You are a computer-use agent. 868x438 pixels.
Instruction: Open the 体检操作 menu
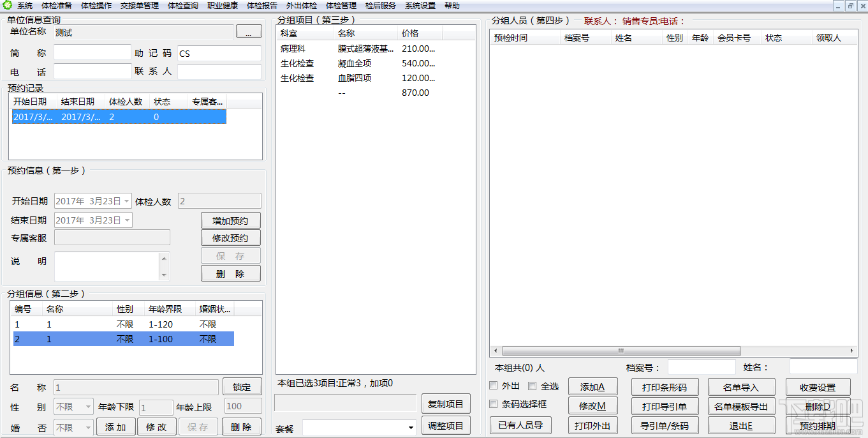pos(96,6)
